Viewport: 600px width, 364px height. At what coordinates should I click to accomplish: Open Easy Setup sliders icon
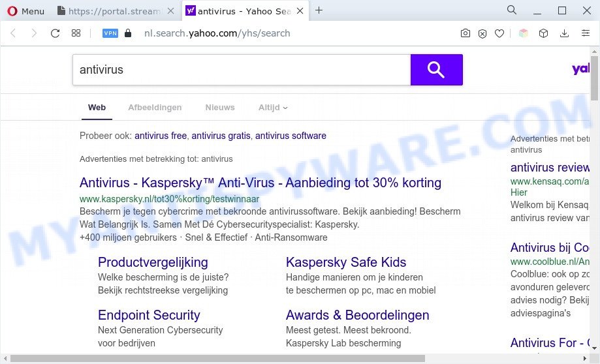tap(586, 33)
